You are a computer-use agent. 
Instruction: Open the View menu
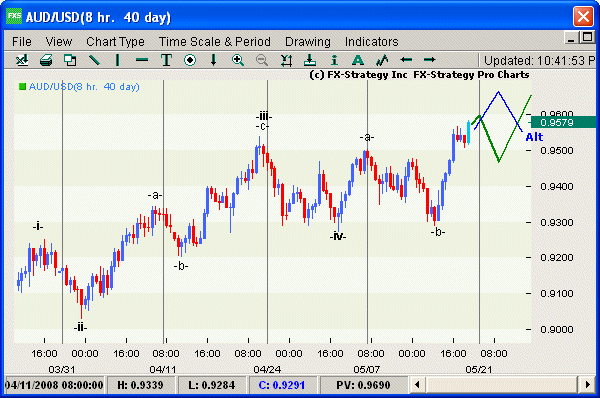59,41
